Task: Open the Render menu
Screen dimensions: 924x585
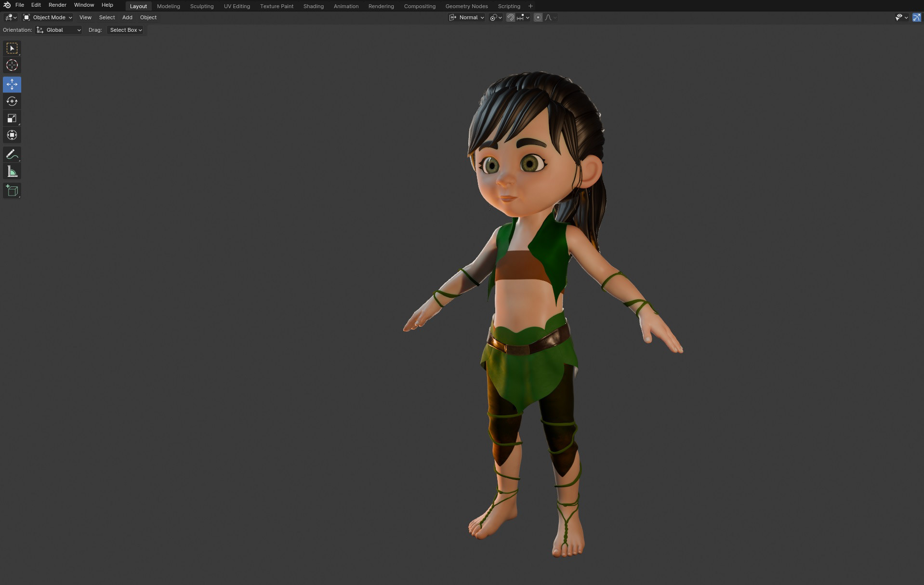Action: coord(57,5)
